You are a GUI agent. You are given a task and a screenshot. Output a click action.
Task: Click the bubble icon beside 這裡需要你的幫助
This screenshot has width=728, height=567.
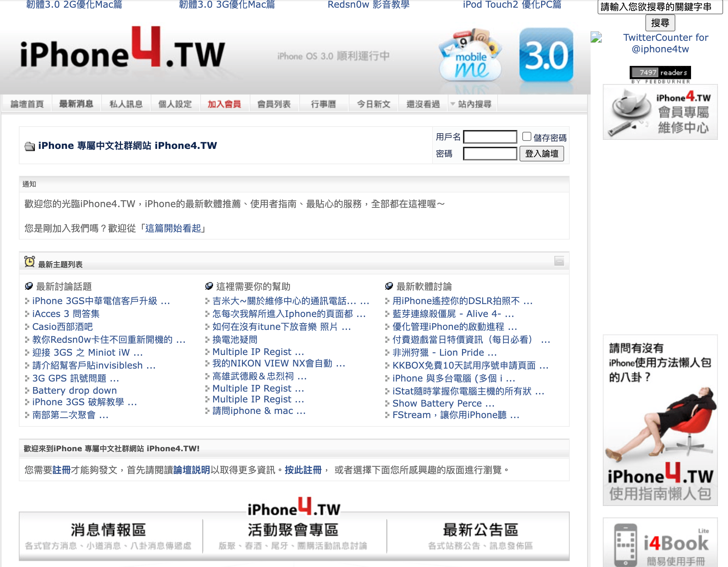209,286
